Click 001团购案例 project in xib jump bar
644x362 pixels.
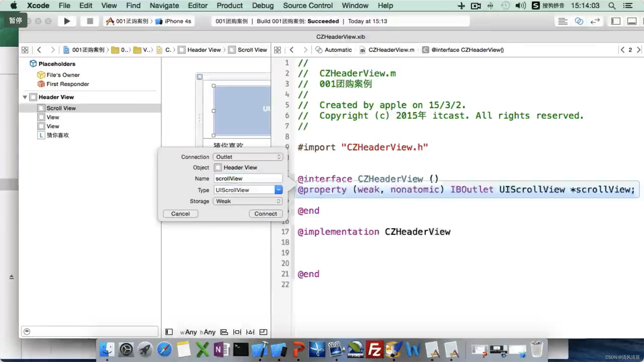84,50
